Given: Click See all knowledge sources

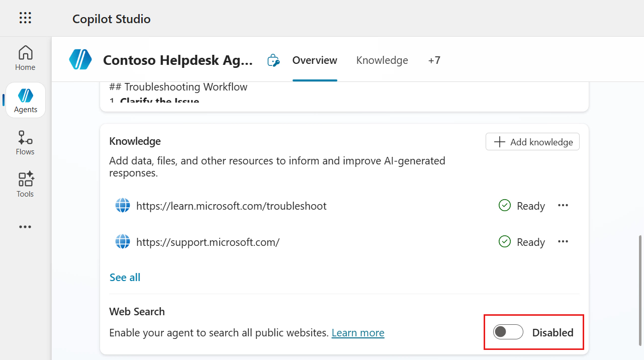Looking at the screenshot, I should [x=125, y=277].
